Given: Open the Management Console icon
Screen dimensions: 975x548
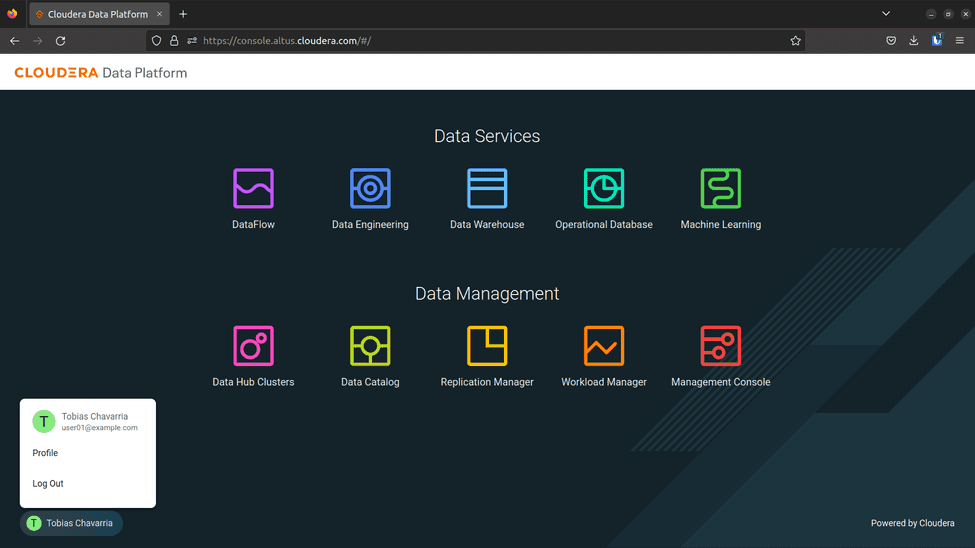Looking at the screenshot, I should point(721,345).
